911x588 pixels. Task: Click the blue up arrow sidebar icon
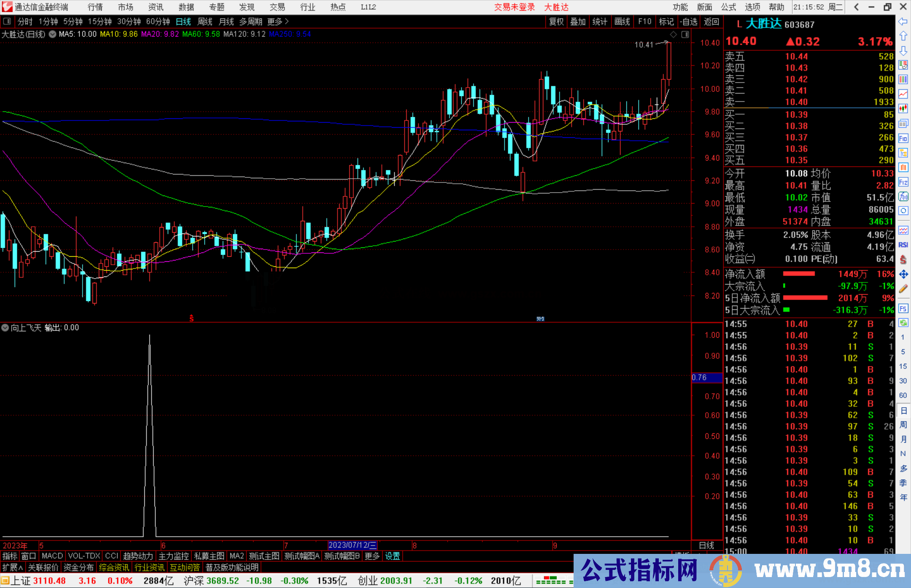[x=903, y=36]
